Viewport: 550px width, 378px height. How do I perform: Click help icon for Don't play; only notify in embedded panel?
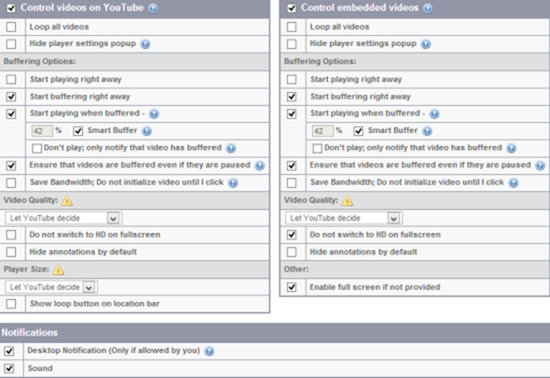[511, 148]
